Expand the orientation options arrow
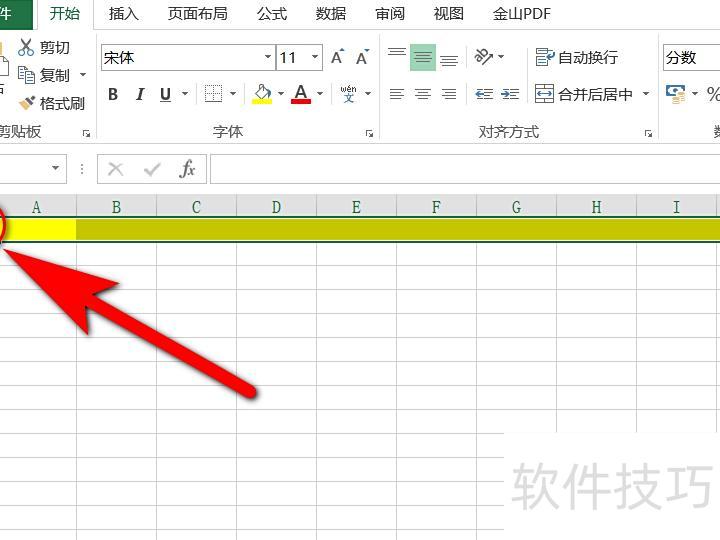The image size is (720, 540). coord(501,57)
